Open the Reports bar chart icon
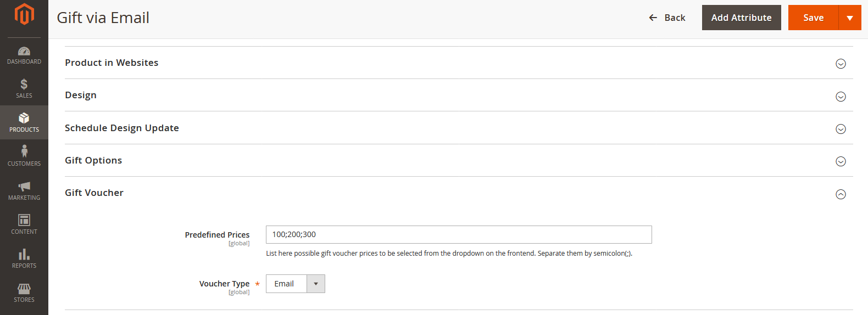This screenshot has height=315, width=868. tap(24, 255)
